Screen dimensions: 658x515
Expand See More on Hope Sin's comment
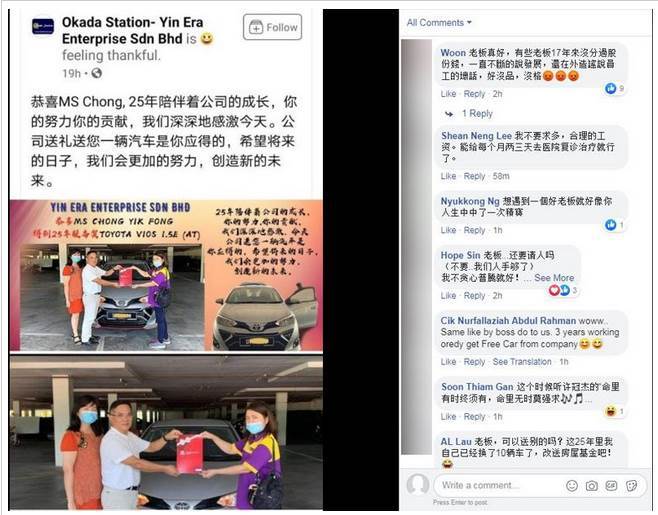coord(554,278)
